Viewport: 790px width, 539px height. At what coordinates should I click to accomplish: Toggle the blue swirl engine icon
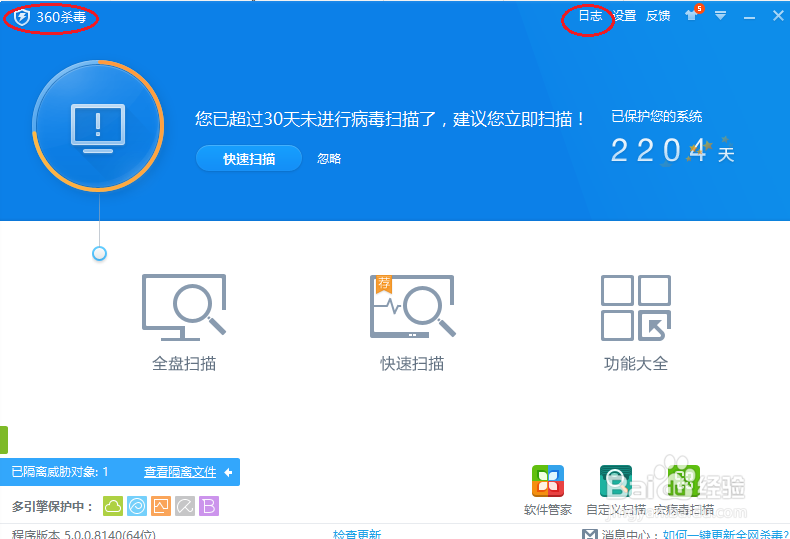pyautogui.click(x=137, y=506)
